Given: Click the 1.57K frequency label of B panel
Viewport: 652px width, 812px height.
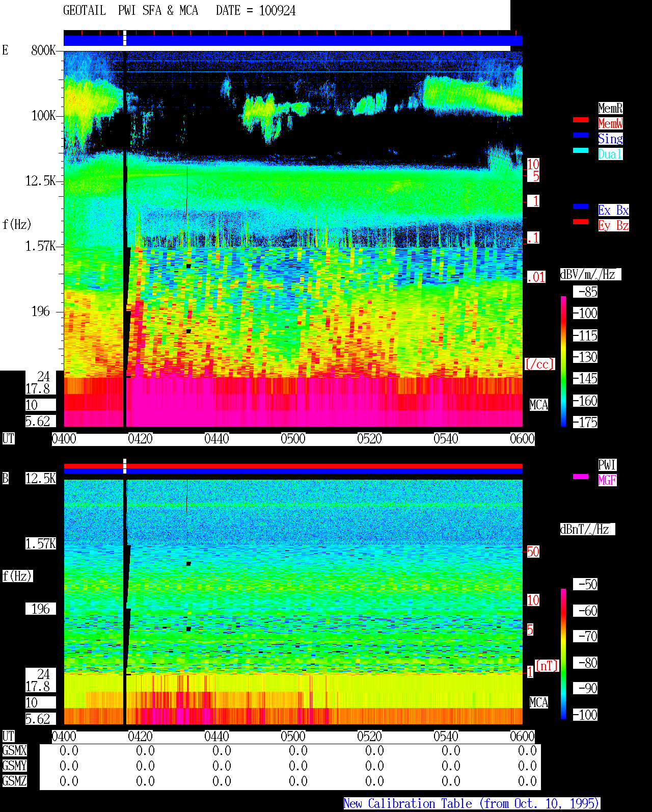Looking at the screenshot, I should (41, 543).
